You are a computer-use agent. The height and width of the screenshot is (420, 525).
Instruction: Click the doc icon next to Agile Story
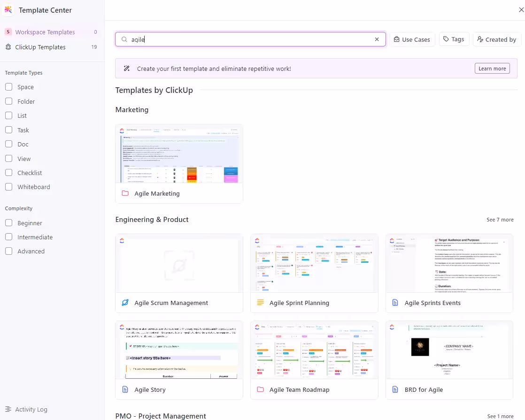125,389
